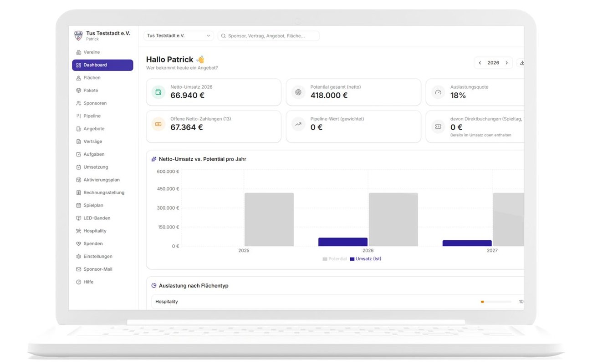592x364 pixels.
Task: Select Dashboard in the sidebar
Action: coord(102,65)
